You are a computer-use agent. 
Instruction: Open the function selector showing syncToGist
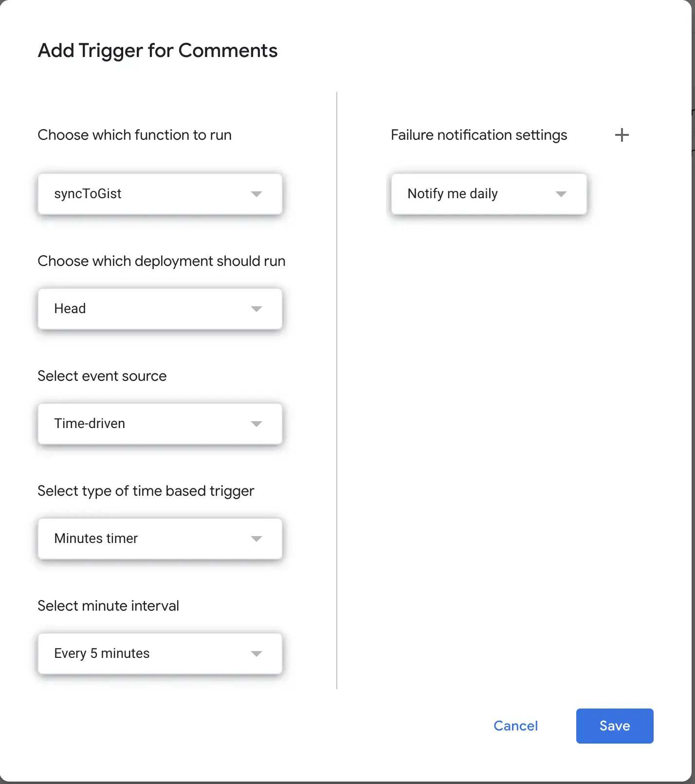point(160,194)
